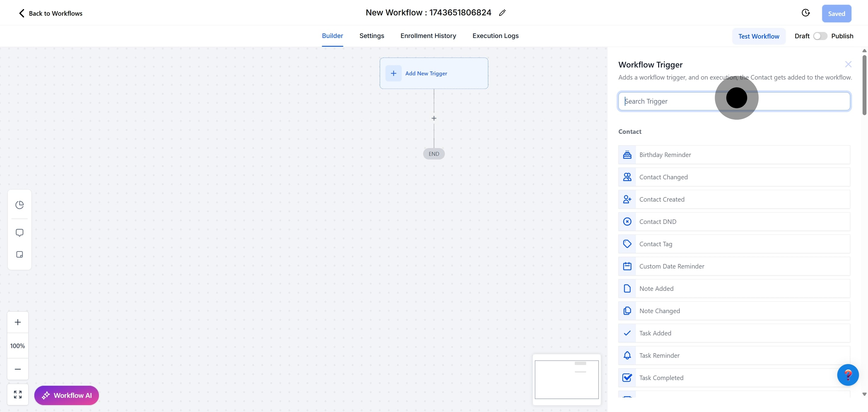
Task: Go back to Workflows
Action: [50, 13]
